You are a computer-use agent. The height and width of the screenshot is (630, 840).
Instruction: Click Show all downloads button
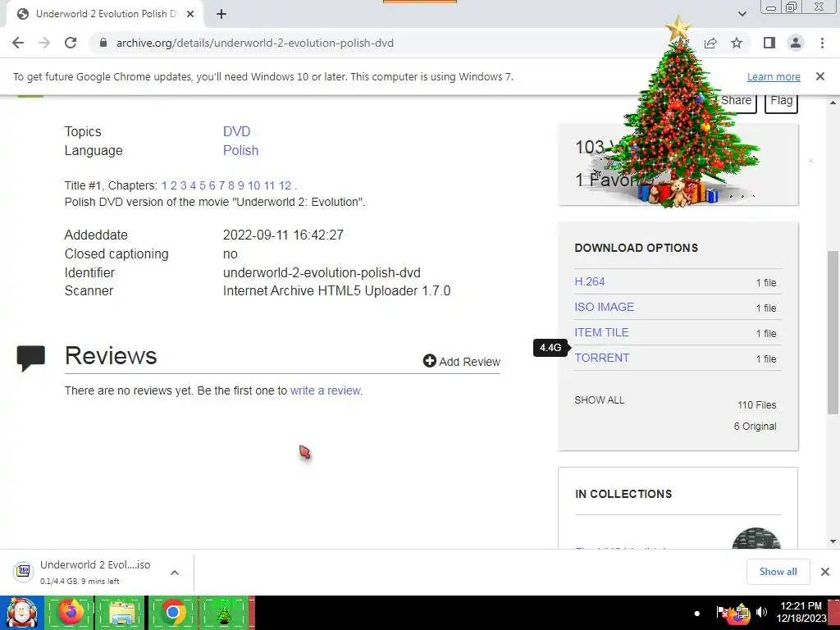coord(778,572)
